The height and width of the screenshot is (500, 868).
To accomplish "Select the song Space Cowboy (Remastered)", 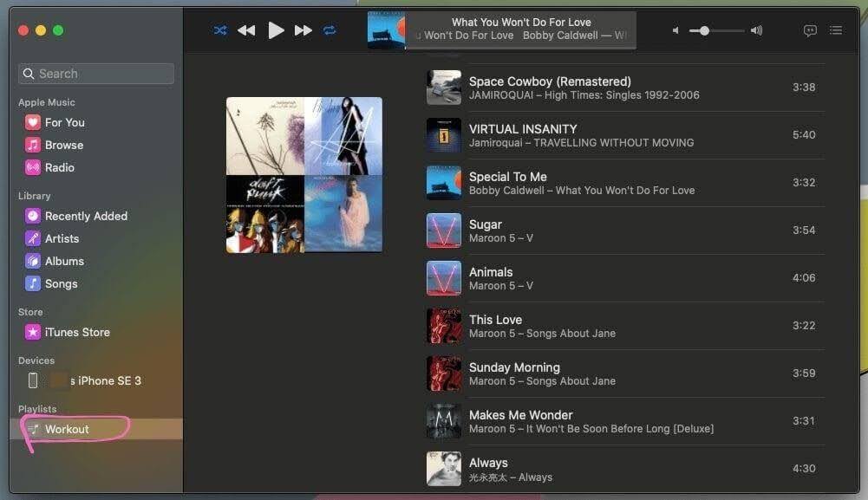I will (x=625, y=88).
